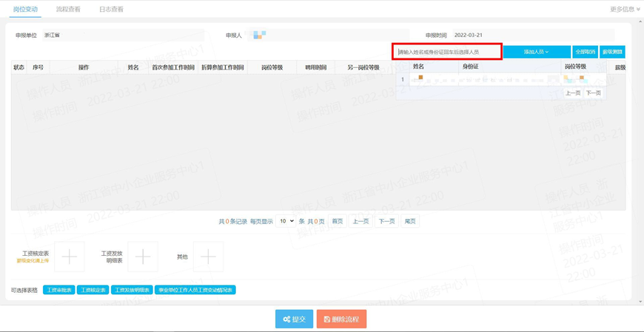
Task: Add attachment in 其他 plus box
Action: click(x=208, y=257)
